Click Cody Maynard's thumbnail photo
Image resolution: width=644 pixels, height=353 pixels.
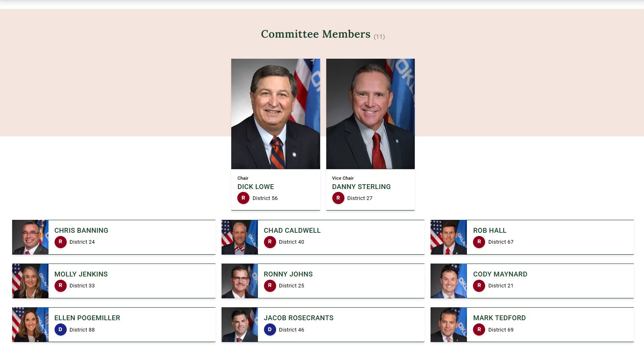coord(449,281)
